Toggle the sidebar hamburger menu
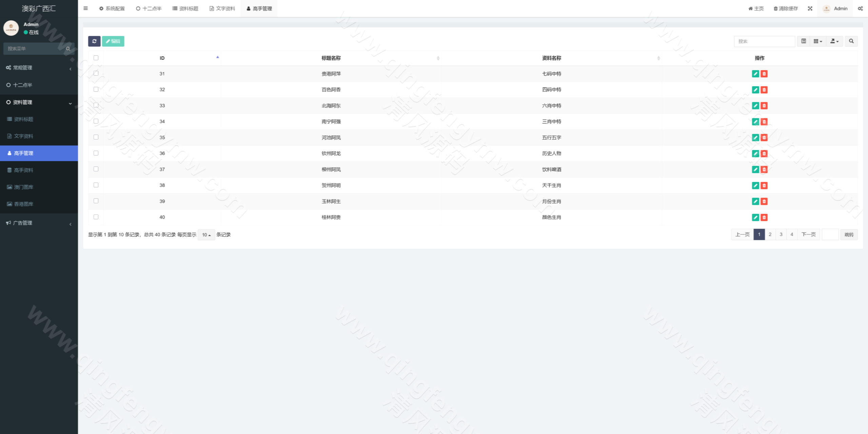Viewport: 868px width, 434px height. (86, 8)
